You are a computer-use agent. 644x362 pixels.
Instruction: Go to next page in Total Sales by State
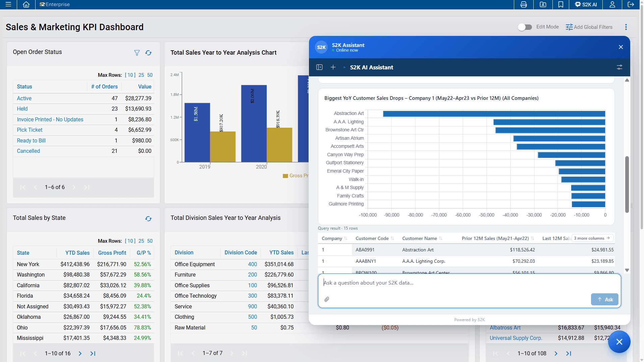pyautogui.click(x=80, y=353)
